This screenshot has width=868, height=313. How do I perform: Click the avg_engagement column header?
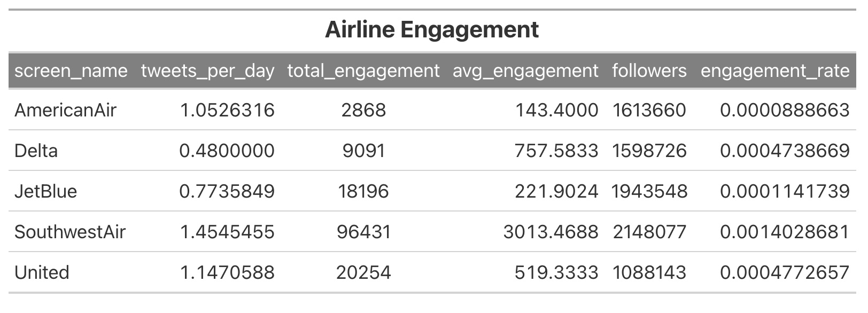(x=525, y=71)
